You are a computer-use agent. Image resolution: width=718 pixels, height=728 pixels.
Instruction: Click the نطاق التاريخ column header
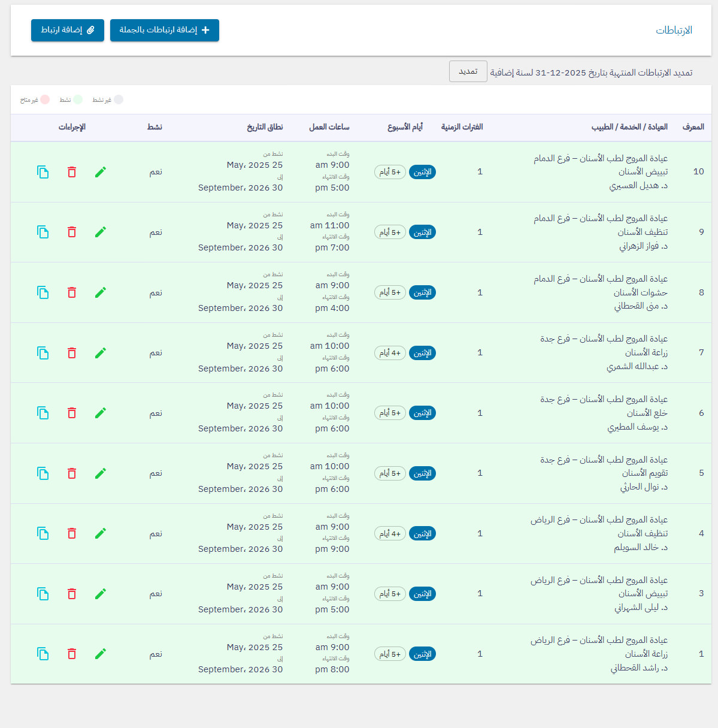point(265,127)
